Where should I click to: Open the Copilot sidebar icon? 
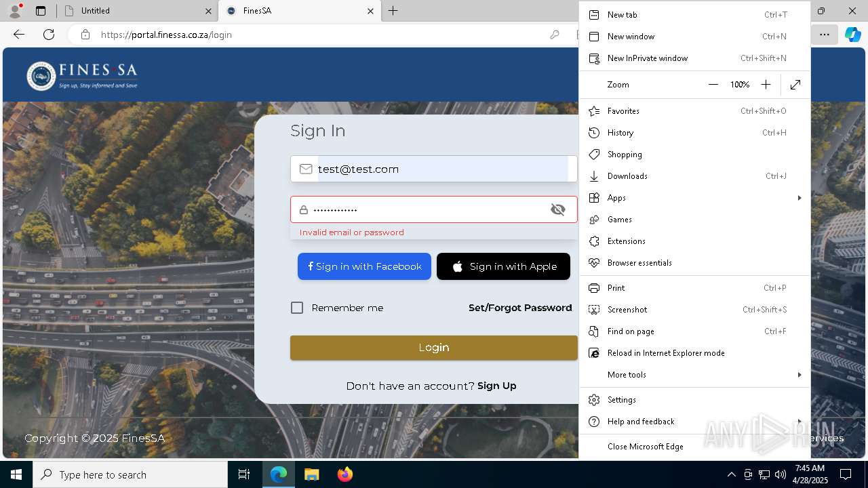(x=852, y=35)
